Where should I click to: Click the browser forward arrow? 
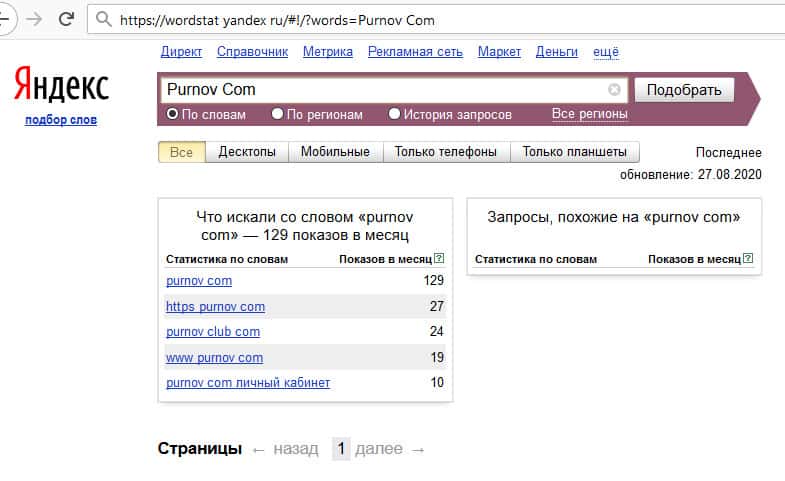(x=35, y=19)
